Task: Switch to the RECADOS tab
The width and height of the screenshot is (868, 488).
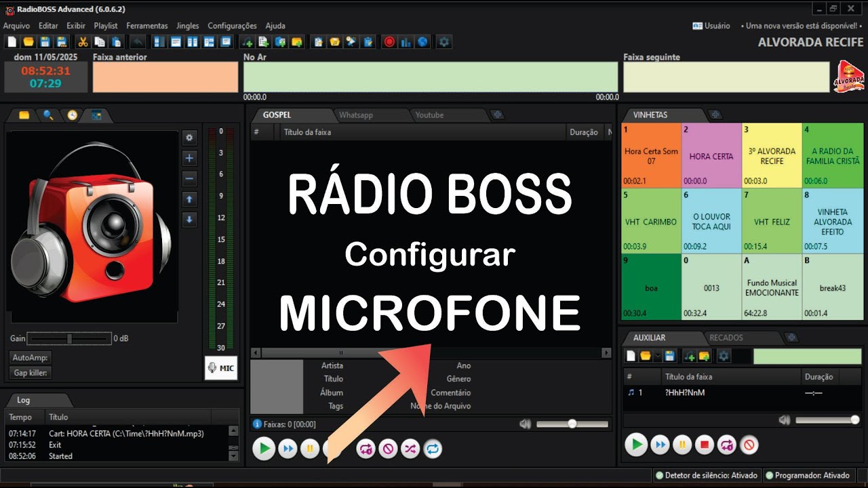Action: (726, 338)
